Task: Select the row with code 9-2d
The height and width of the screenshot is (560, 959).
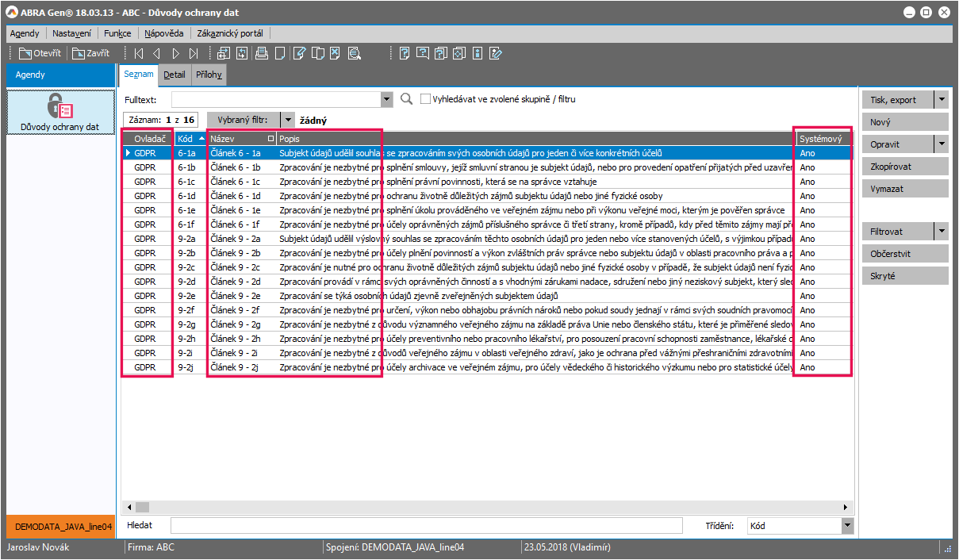Action: [186, 282]
